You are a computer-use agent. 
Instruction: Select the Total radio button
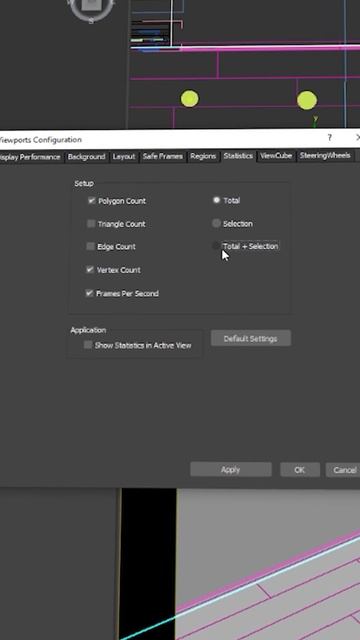pos(216,200)
